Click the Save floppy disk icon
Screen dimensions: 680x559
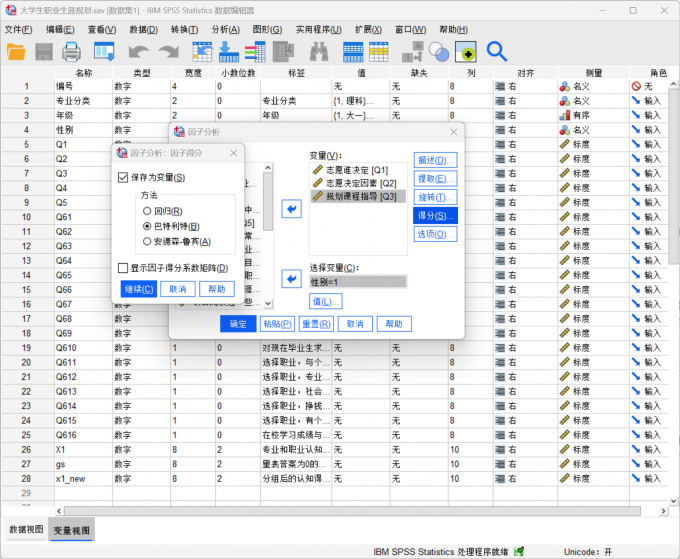tap(44, 52)
